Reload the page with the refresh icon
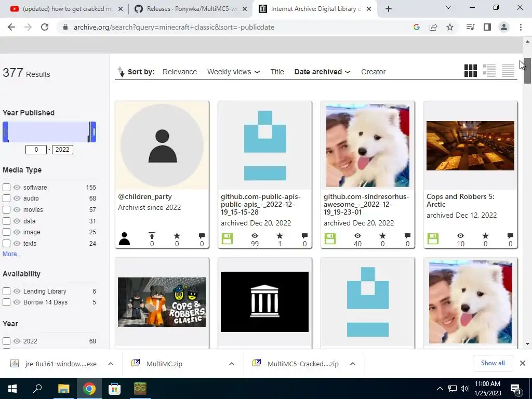532x399 pixels. click(x=45, y=27)
